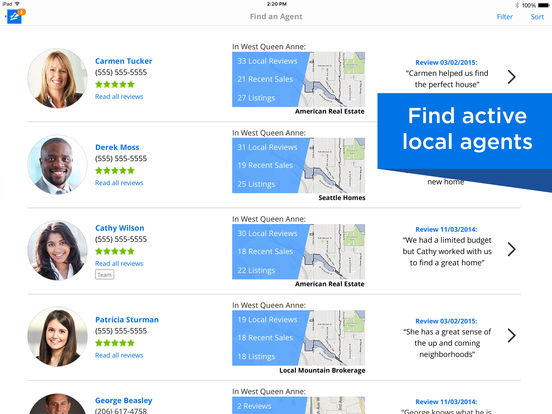Click Cathy Wilson's five-star rating

tap(115, 251)
